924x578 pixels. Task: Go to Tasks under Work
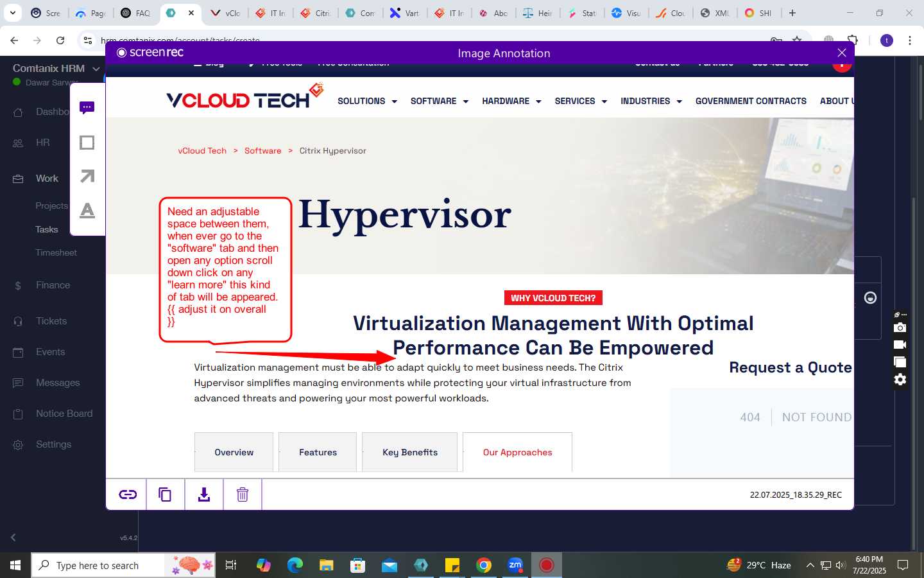(x=46, y=229)
